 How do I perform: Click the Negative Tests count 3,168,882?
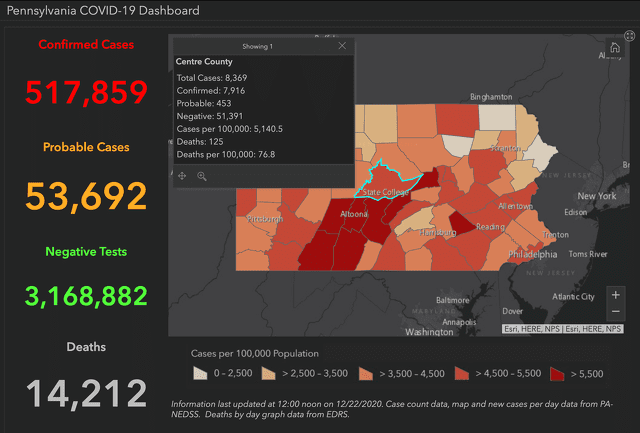[86, 297]
